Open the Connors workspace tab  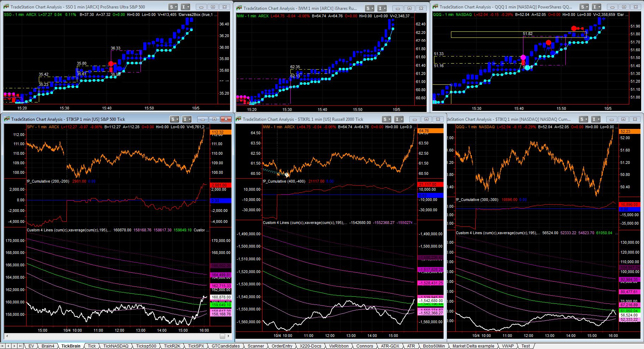coord(364,346)
